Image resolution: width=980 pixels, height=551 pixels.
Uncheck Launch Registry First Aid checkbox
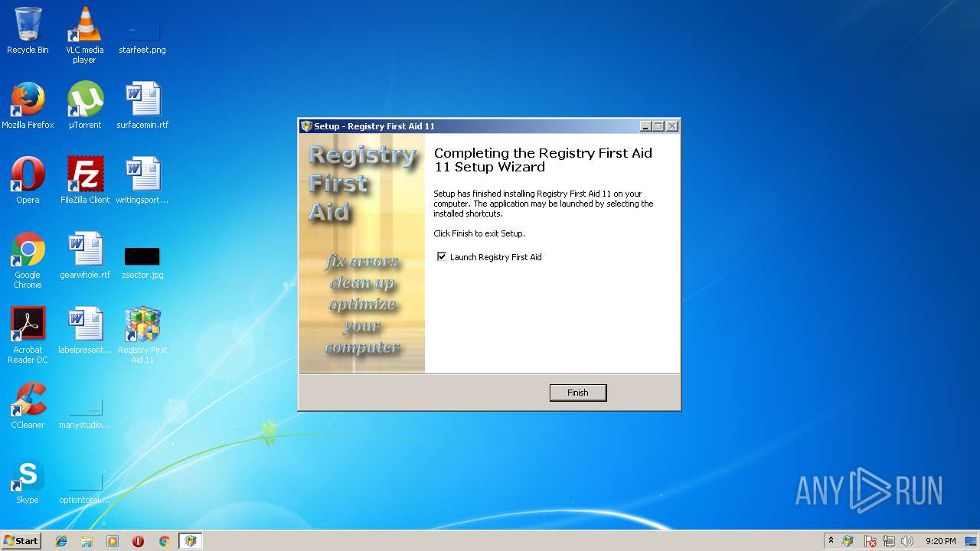442,257
